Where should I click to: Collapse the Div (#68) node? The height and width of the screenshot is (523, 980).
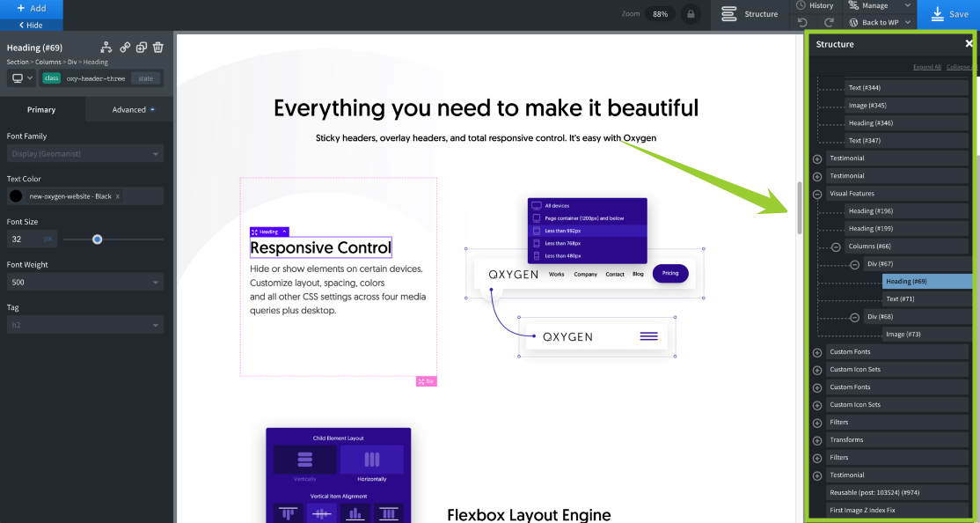pyautogui.click(x=854, y=317)
